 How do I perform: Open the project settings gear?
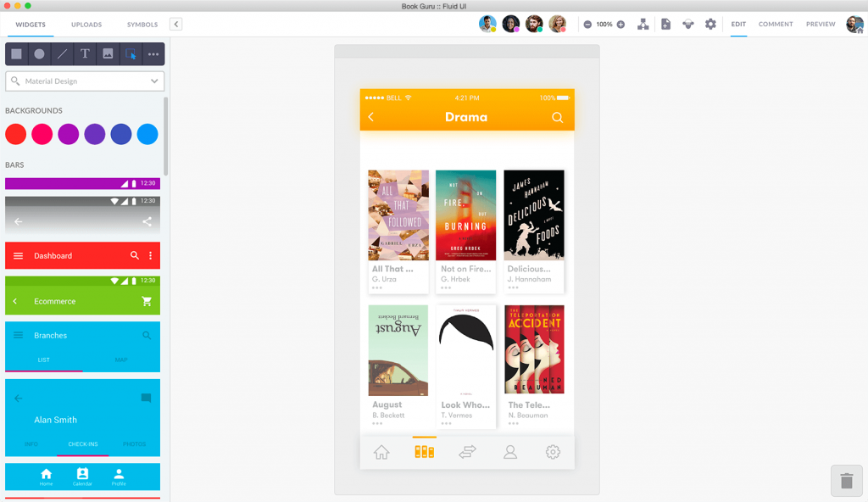click(710, 24)
